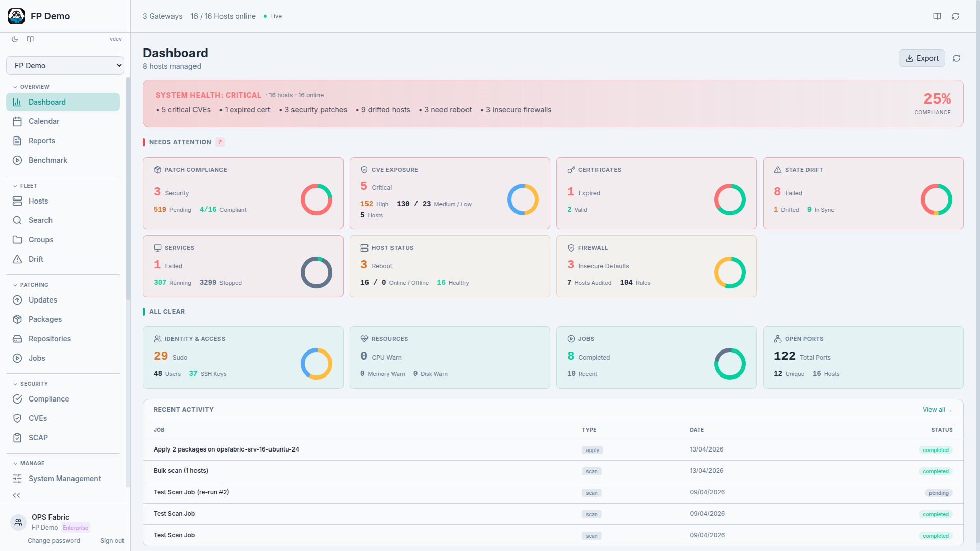Click the refresh icon in the top-right header
This screenshot has height=551, width=980.
click(956, 16)
